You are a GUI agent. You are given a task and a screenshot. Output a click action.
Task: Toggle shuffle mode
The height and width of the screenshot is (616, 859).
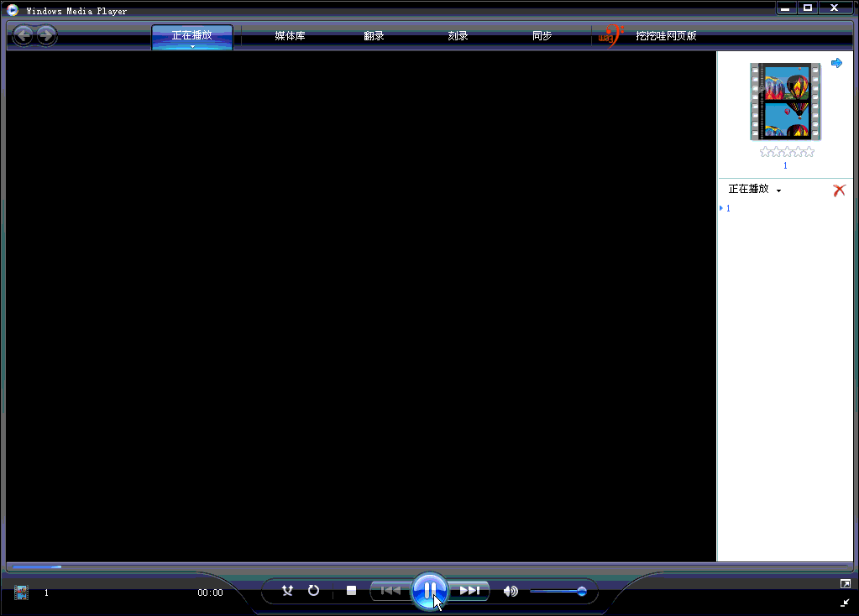(x=287, y=590)
